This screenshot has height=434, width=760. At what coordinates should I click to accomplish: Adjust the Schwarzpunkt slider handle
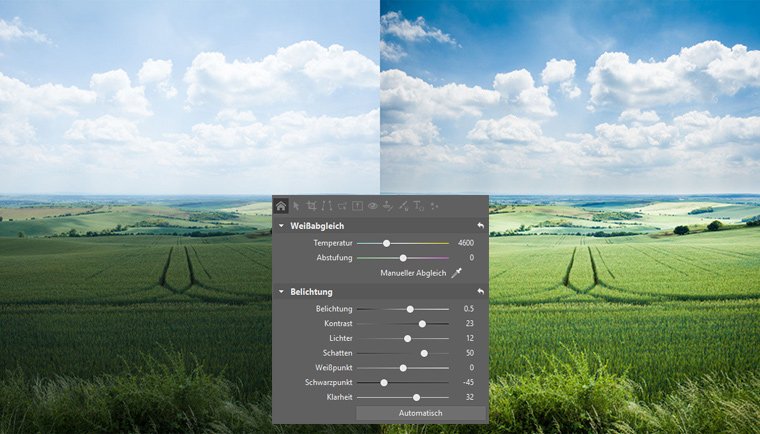(x=384, y=383)
